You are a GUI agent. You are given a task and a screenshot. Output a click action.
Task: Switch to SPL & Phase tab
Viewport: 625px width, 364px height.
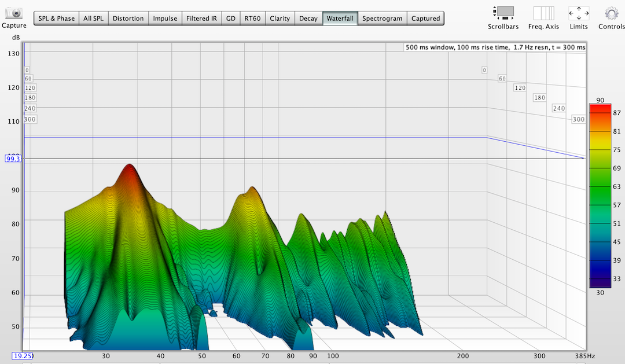[56, 19]
